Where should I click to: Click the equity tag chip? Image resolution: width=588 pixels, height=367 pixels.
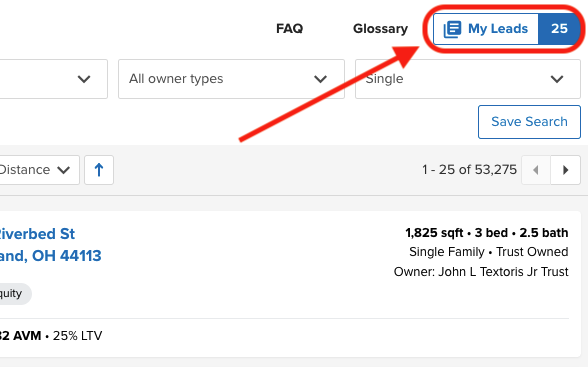pos(15,294)
